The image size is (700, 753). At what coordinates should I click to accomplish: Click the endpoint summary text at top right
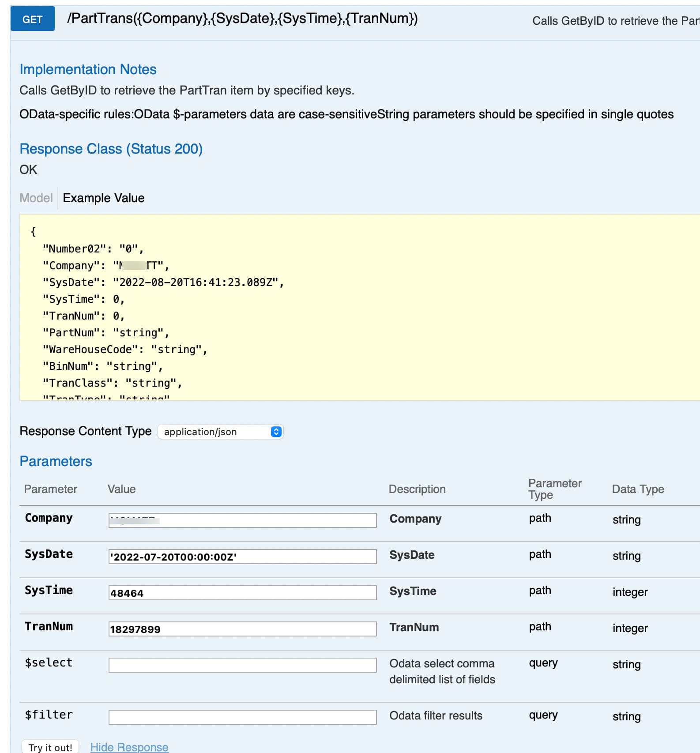click(616, 21)
